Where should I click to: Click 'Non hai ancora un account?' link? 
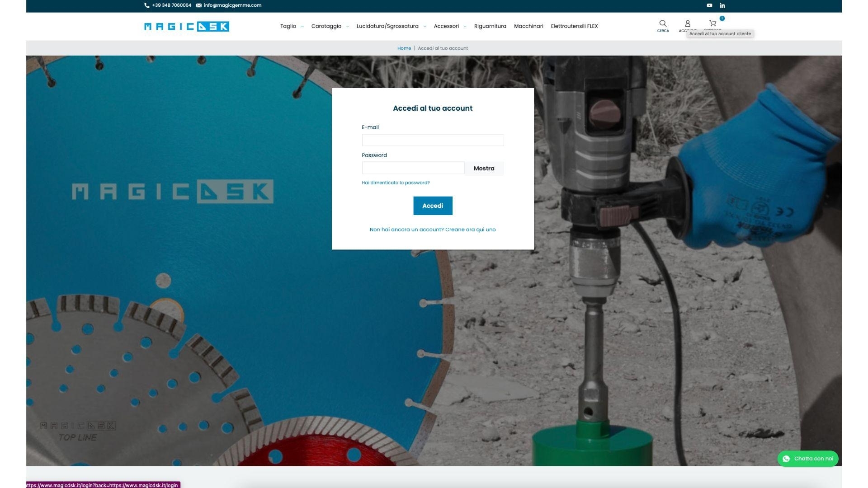tap(433, 230)
